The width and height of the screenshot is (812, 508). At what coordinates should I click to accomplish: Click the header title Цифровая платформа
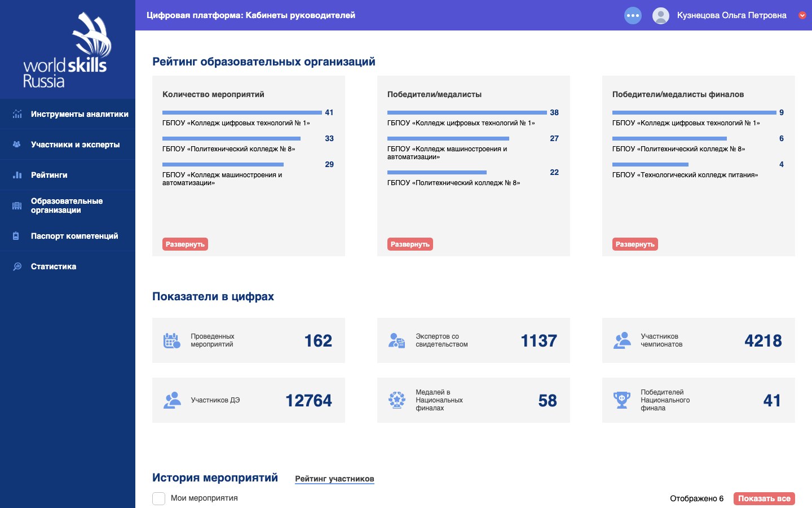tap(251, 15)
